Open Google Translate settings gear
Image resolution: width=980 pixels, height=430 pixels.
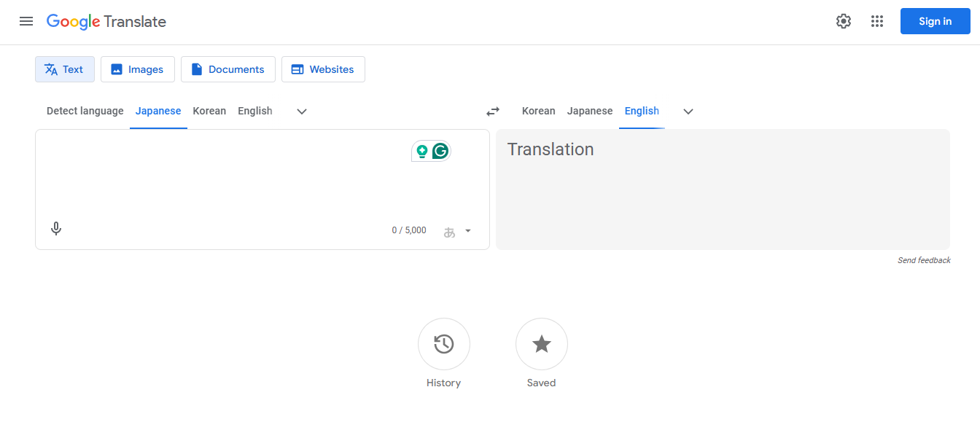[843, 21]
